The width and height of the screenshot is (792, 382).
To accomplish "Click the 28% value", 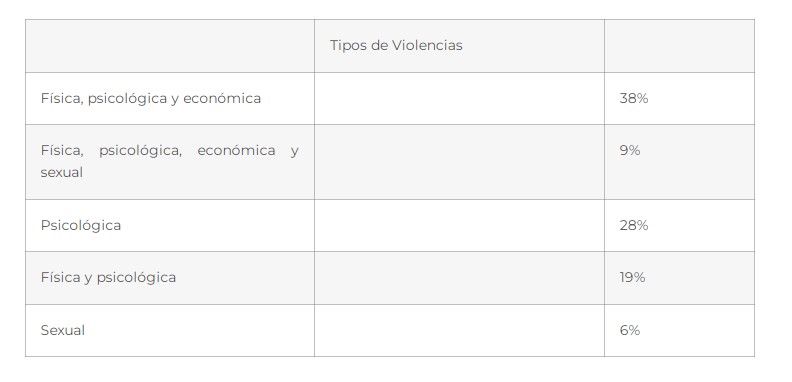I will tap(634, 225).
